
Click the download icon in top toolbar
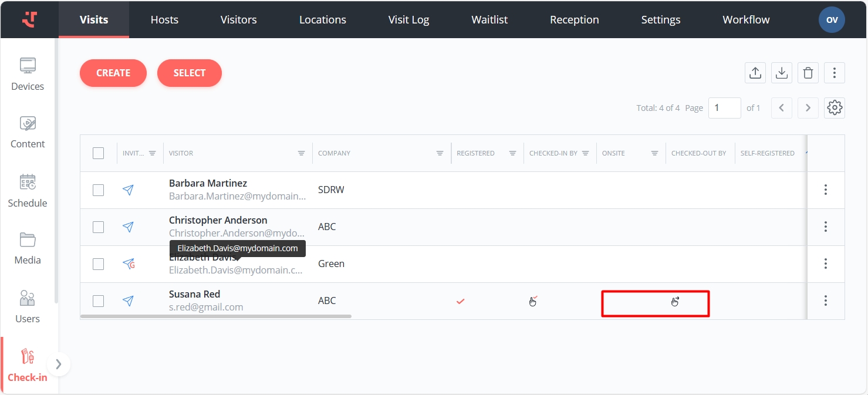pos(782,73)
